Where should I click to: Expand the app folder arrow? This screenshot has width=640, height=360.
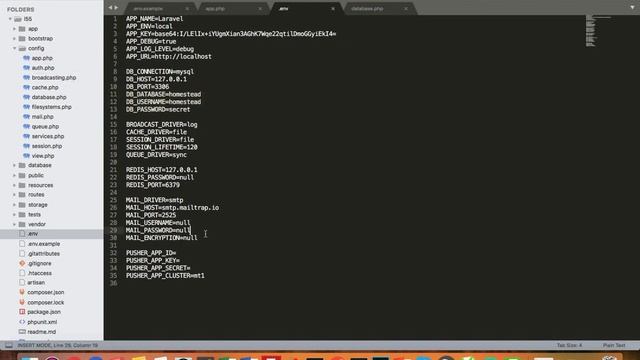[x=14, y=29]
